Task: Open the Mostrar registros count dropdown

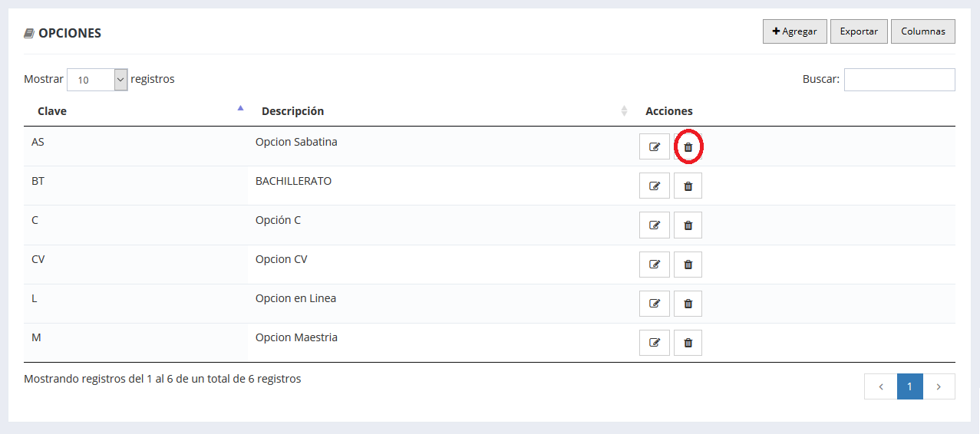Action: 97,80
